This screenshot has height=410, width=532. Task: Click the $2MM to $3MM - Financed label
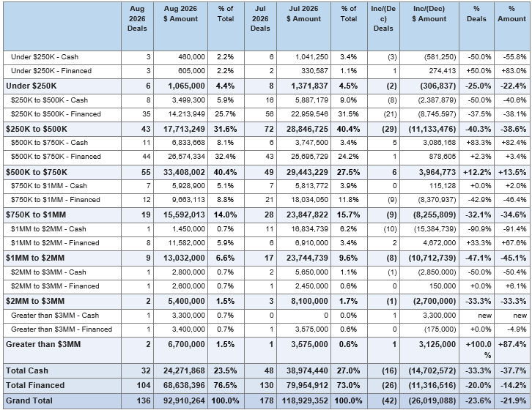[x=55, y=286]
